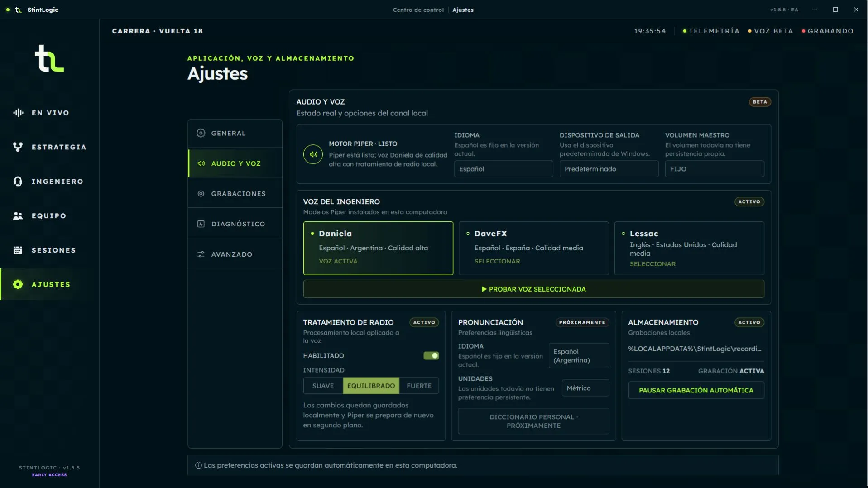Viewport: 868px width, 488px height.
Task: Switch to the General settings tab
Action: [x=235, y=133]
